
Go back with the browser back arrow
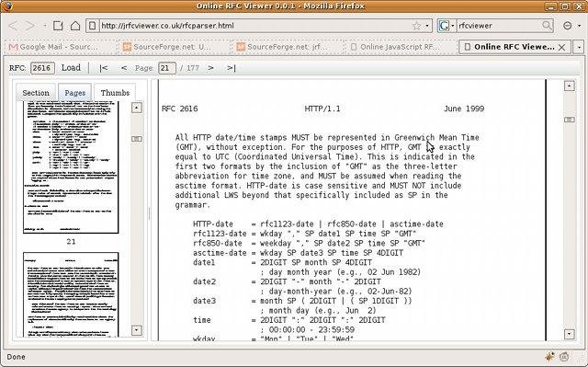click(x=13, y=26)
